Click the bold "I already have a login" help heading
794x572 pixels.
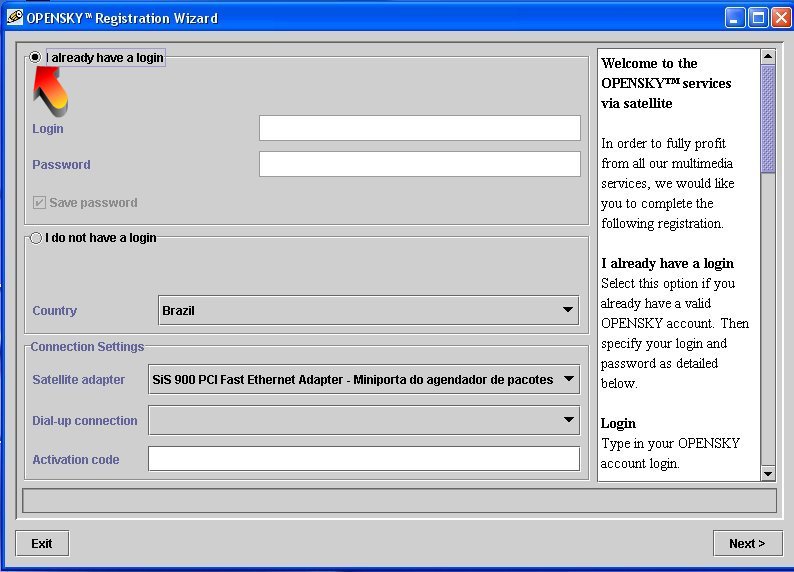coord(667,263)
